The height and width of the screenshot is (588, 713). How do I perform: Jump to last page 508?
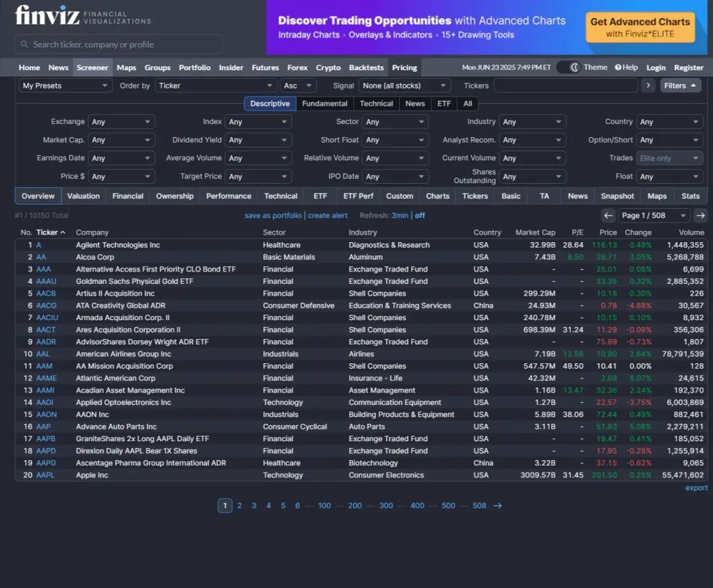(479, 506)
